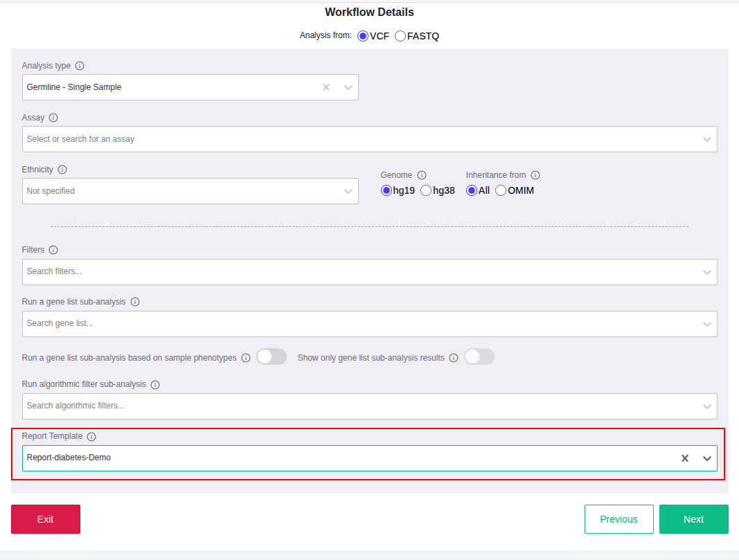739x560 pixels.
Task: Click the Ethnicity info icon
Action: click(62, 170)
